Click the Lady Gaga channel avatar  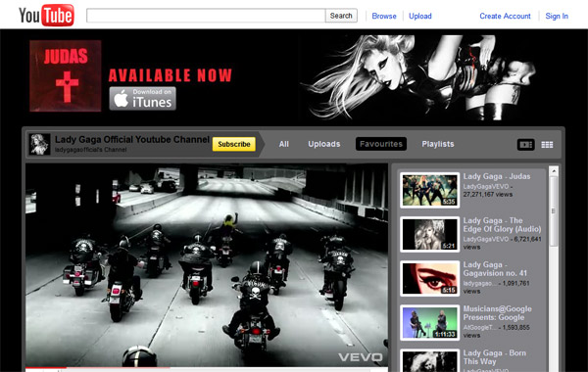(x=39, y=144)
